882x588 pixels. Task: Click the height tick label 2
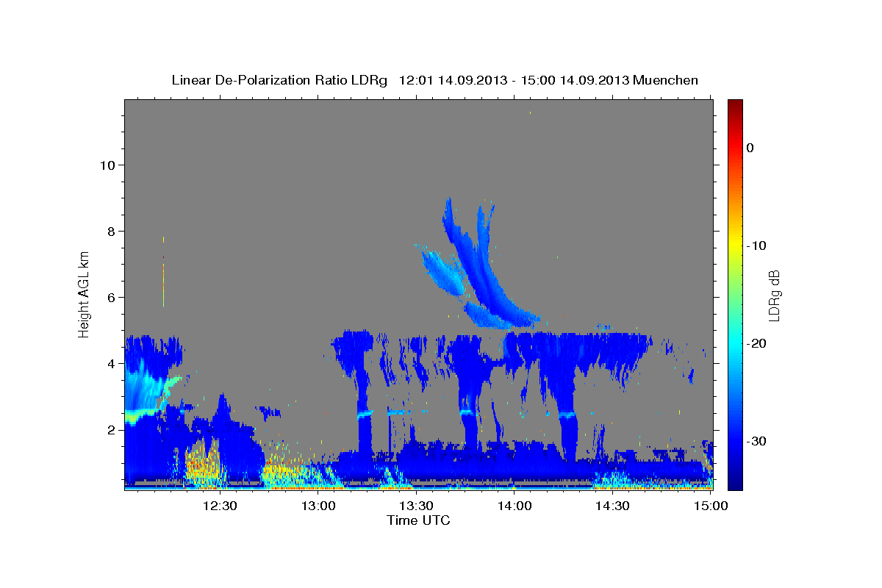point(111,429)
